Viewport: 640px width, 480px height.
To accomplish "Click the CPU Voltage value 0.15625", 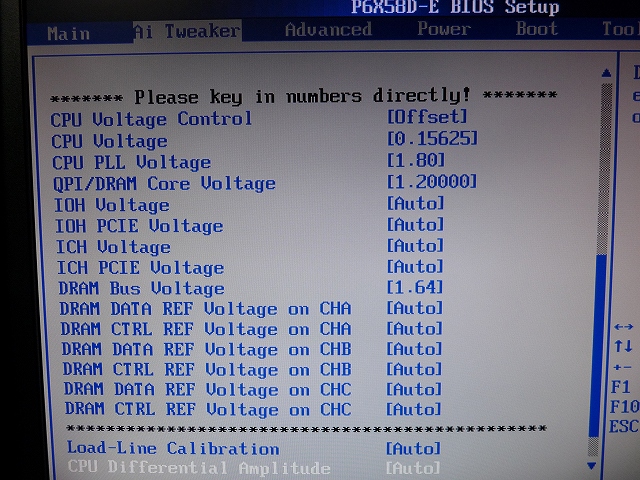I will pyautogui.click(x=432, y=138).
